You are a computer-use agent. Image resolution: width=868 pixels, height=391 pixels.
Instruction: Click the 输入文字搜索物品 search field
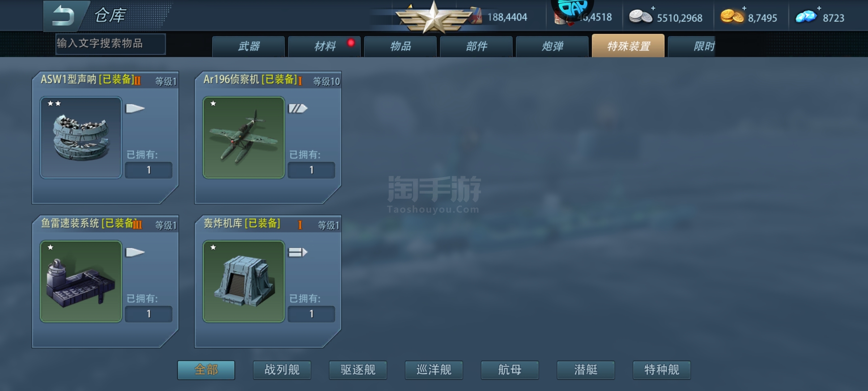111,44
